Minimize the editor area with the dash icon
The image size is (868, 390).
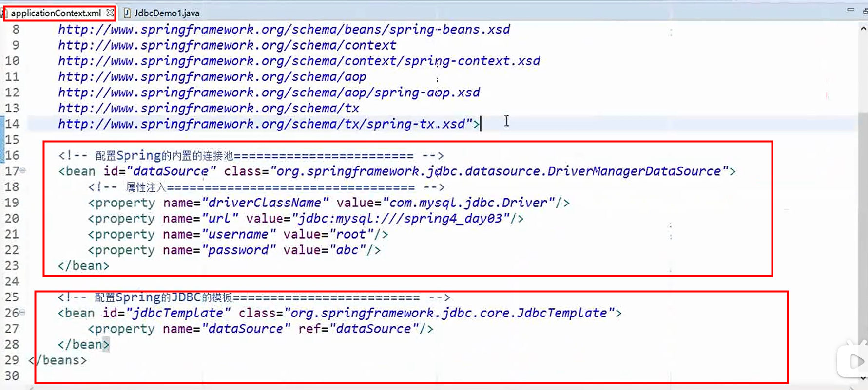(x=850, y=10)
